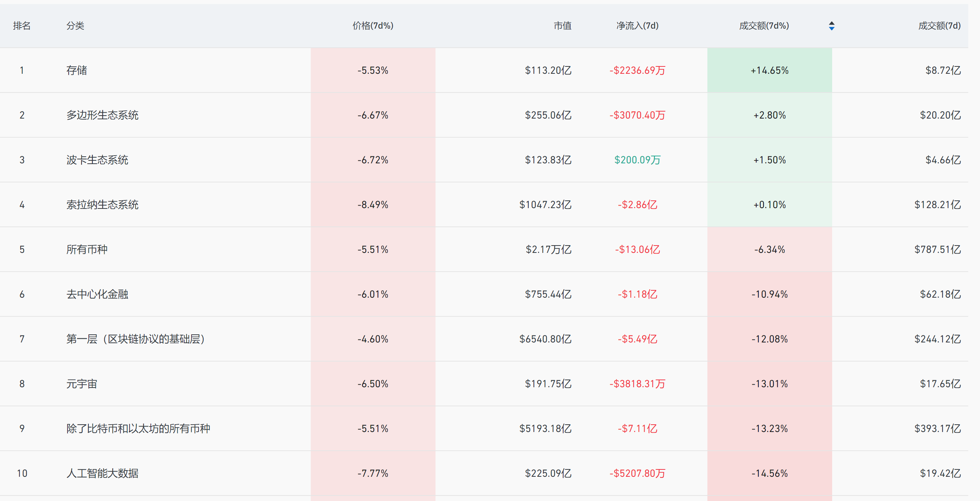Click net inflow -$13.06亿
980x501 pixels.
pos(638,249)
